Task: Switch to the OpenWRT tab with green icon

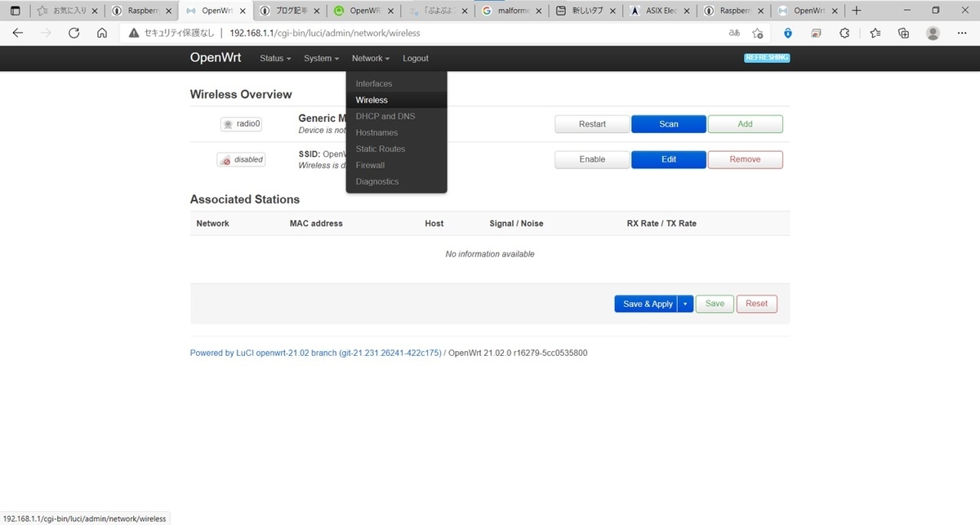Action: (363, 11)
